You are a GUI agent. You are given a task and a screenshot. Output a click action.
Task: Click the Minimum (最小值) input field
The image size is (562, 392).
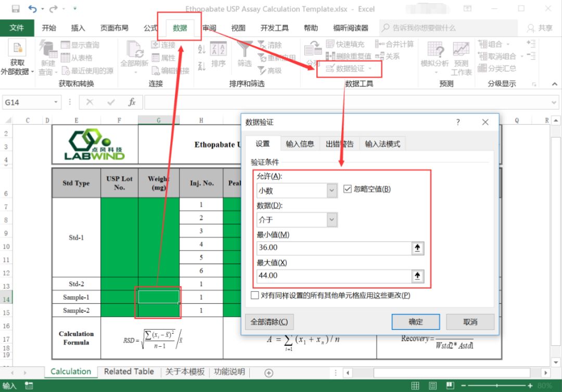[x=334, y=248]
